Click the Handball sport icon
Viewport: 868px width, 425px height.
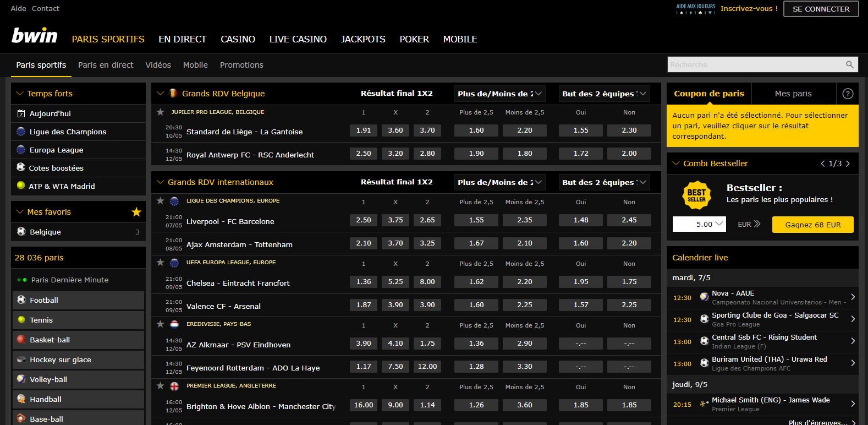coord(21,399)
